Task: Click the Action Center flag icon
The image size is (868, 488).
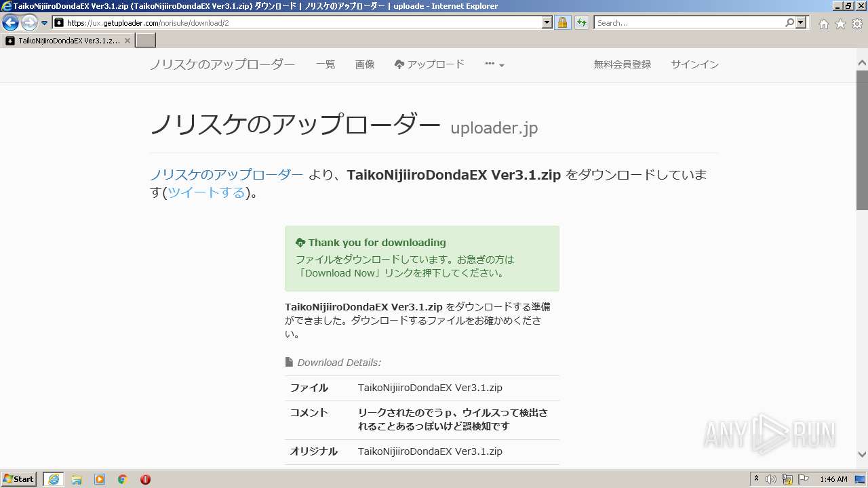Action: pyautogui.click(x=804, y=479)
